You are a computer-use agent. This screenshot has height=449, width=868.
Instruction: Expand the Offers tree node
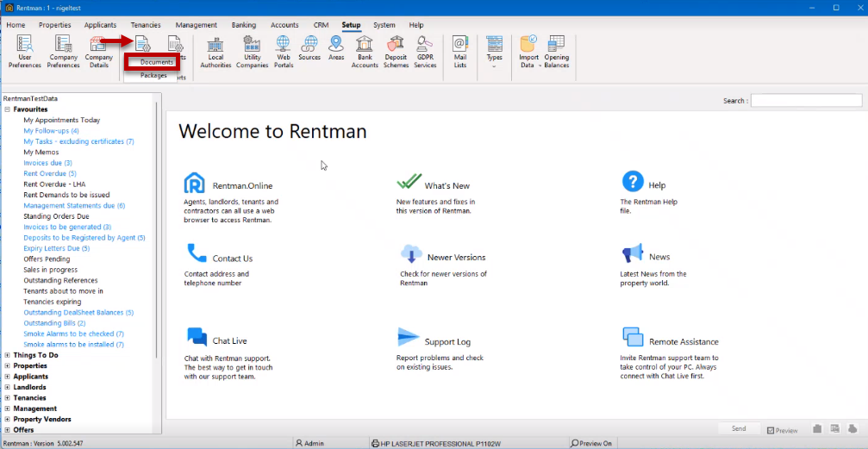click(x=7, y=430)
